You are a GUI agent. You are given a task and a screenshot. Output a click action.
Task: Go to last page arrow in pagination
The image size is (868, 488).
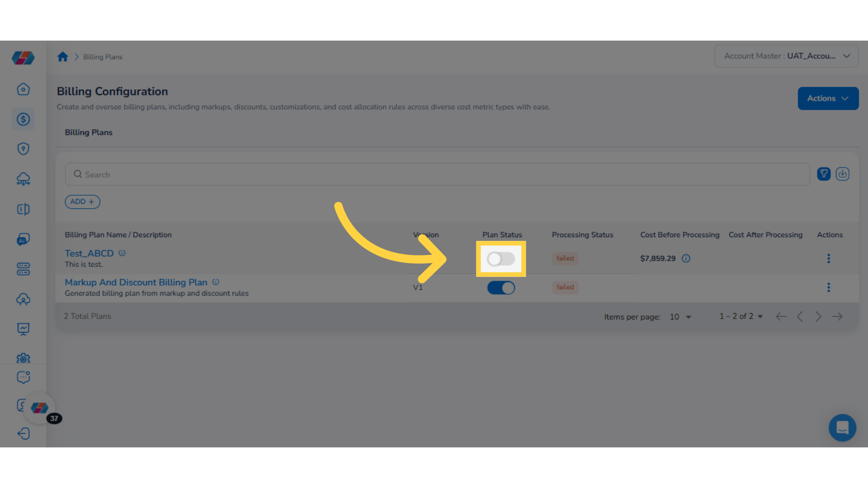tap(837, 316)
